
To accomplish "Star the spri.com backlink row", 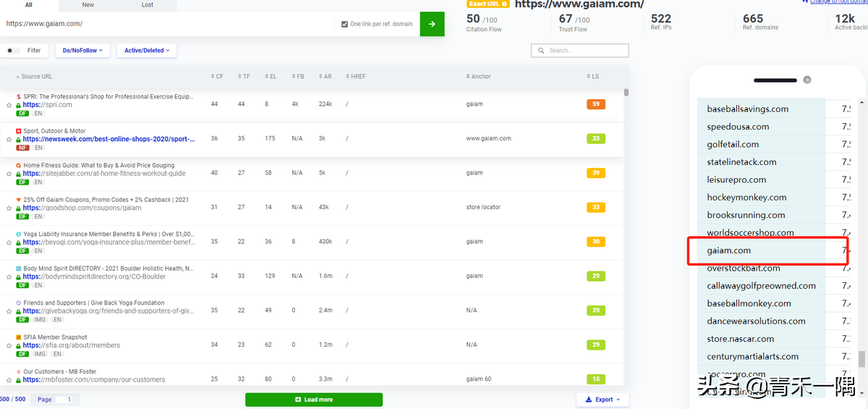I will click(x=9, y=105).
